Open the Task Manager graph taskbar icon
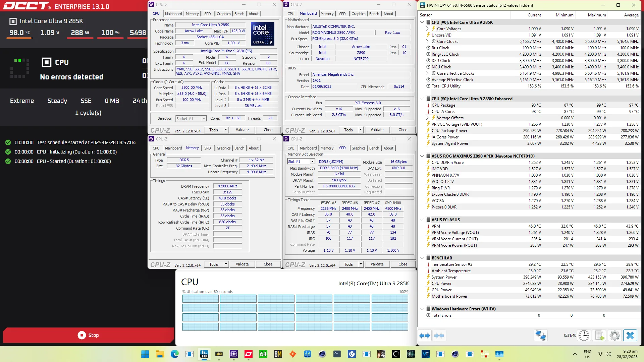Viewport: 644px width, 362px height. pos(499,354)
